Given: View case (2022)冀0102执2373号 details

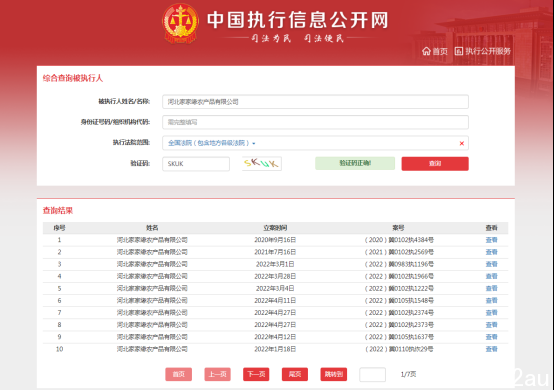Looking at the screenshot, I should coord(491,325).
